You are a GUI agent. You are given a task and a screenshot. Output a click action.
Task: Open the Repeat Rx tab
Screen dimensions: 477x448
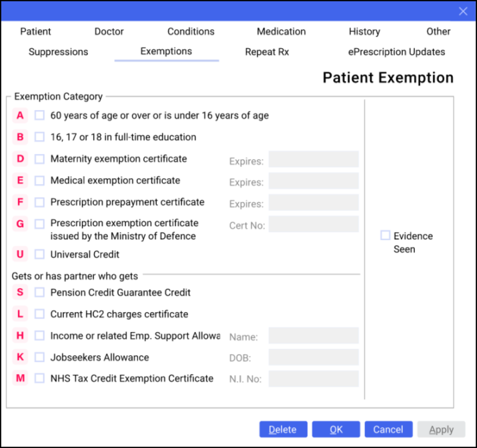pyautogui.click(x=267, y=51)
